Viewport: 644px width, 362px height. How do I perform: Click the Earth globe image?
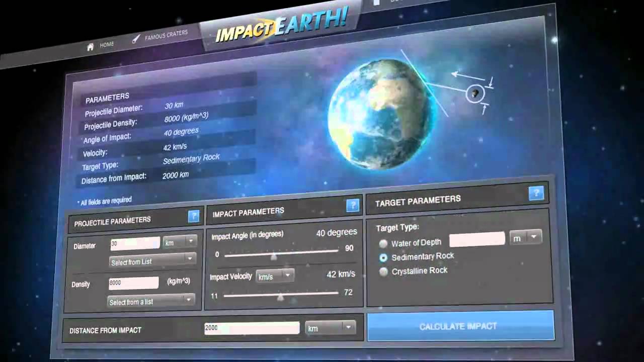tap(381, 114)
